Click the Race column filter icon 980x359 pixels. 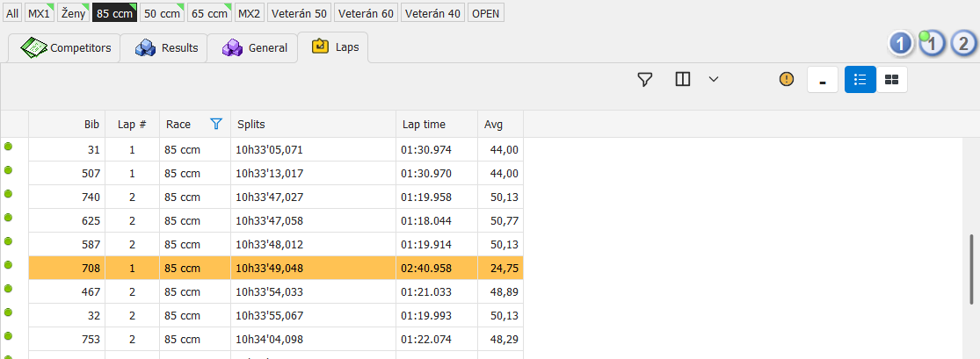[x=216, y=125]
